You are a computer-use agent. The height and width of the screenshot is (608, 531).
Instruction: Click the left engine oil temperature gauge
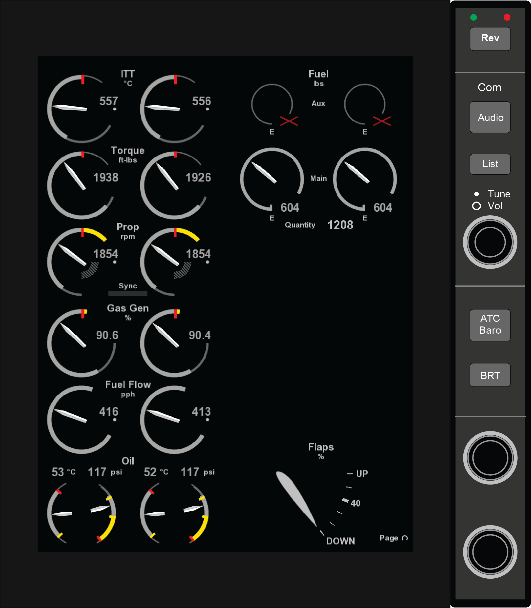60,514
